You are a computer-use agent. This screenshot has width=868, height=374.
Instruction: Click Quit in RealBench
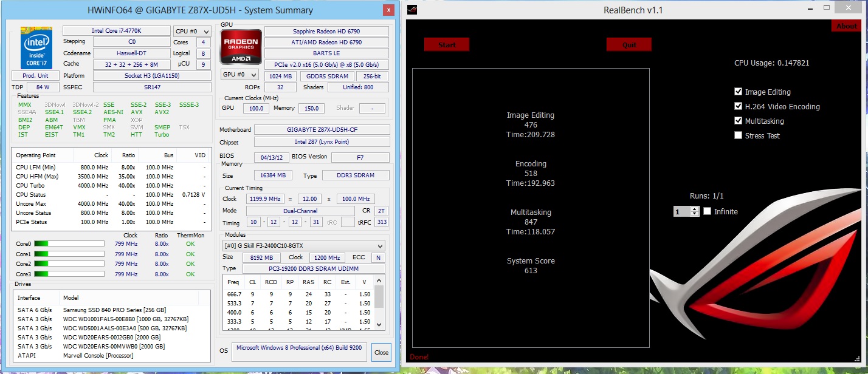[x=629, y=44]
